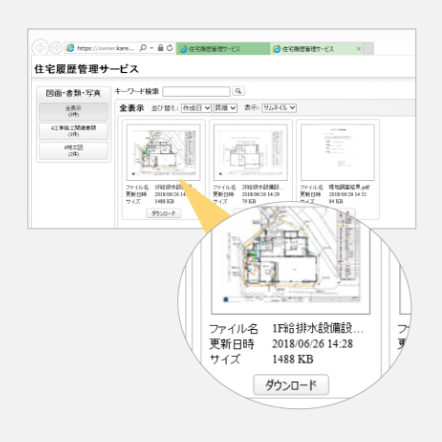The height and width of the screenshot is (442, 442).
Task: Click the browser forward arrow button
Action: pyautogui.click(x=56, y=48)
